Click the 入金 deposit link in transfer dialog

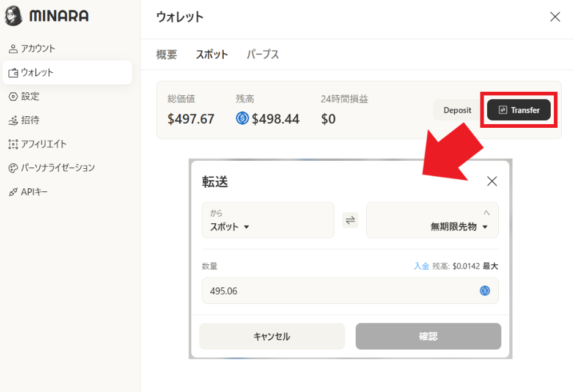click(422, 266)
